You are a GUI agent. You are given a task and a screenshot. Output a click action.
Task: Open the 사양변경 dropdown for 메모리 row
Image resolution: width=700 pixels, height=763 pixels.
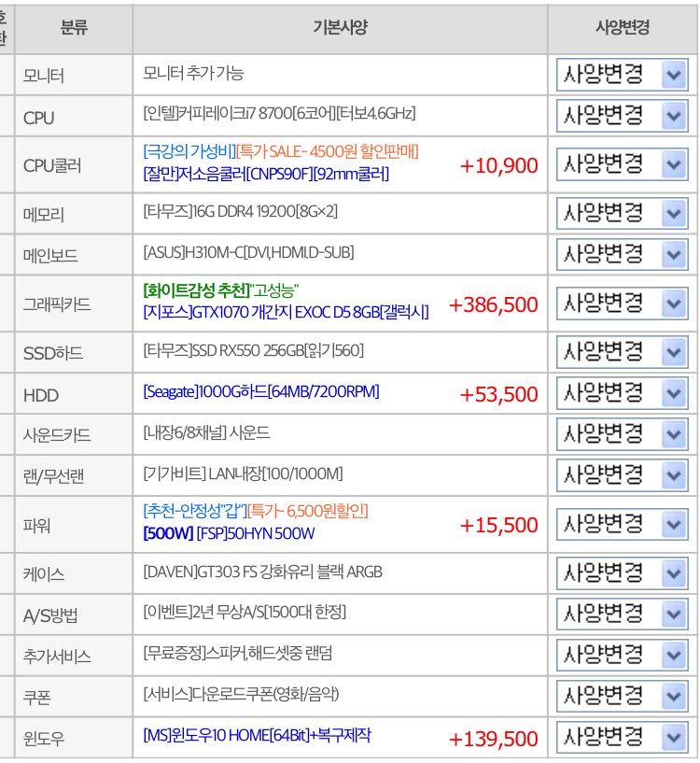pyautogui.click(x=622, y=213)
